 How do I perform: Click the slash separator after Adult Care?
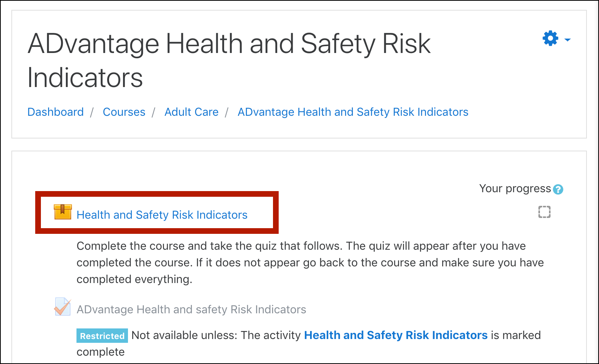click(227, 112)
